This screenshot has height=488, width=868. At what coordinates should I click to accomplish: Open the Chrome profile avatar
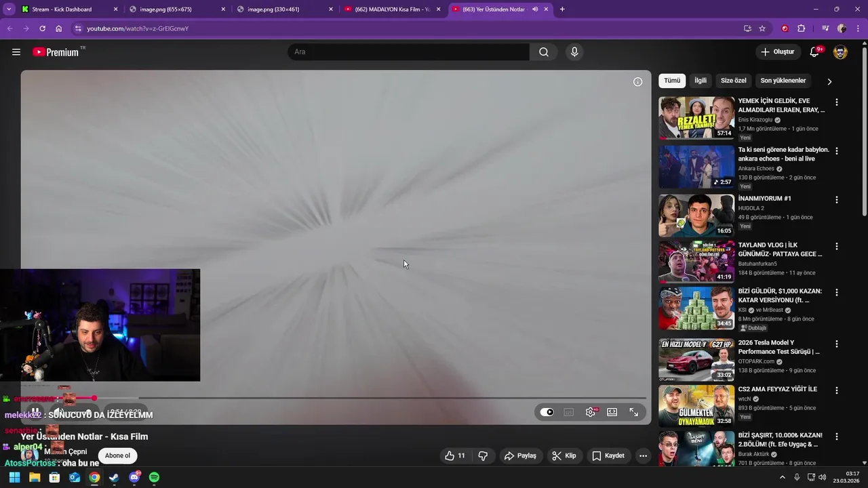(x=842, y=28)
